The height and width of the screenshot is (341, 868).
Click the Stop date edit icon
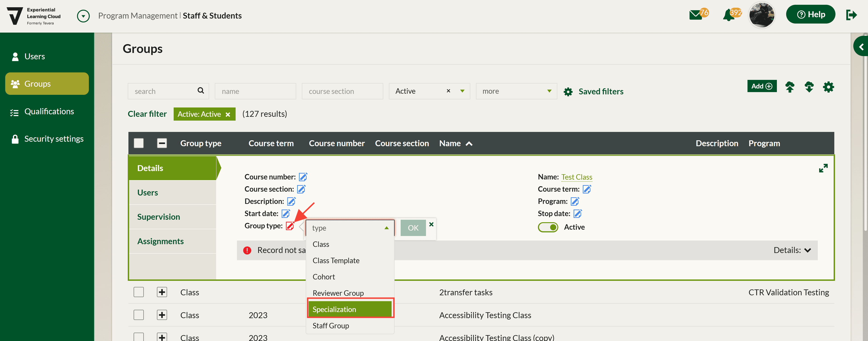pos(577,214)
